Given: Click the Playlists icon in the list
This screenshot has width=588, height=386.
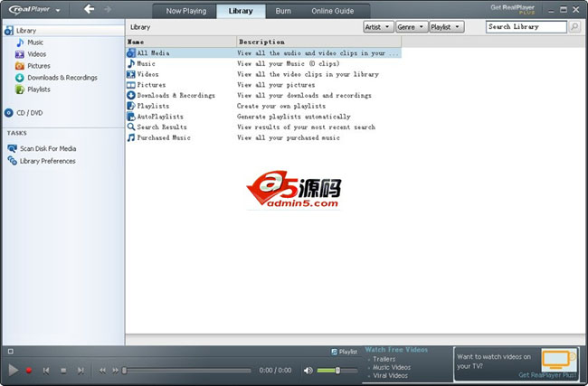Looking at the screenshot, I should click(131, 106).
